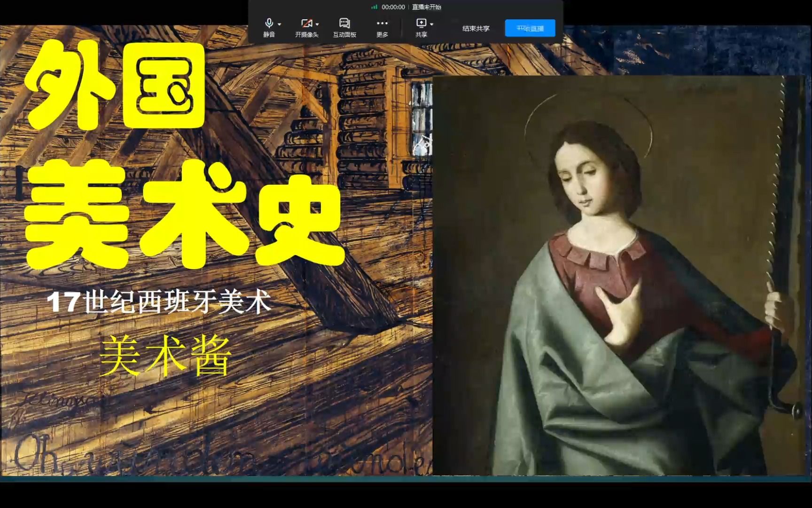Click the large 外国 title text
Viewport: 812px width, 508px height.
click(116, 86)
